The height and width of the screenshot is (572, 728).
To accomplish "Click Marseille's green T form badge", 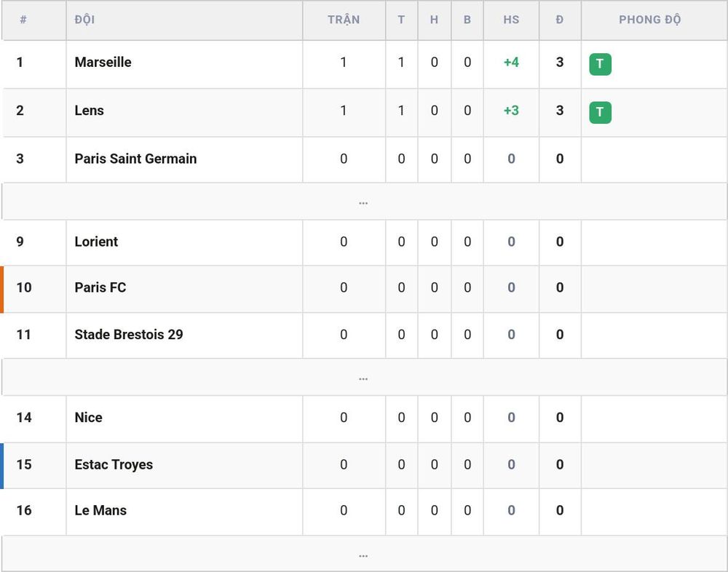I will (600, 64).
